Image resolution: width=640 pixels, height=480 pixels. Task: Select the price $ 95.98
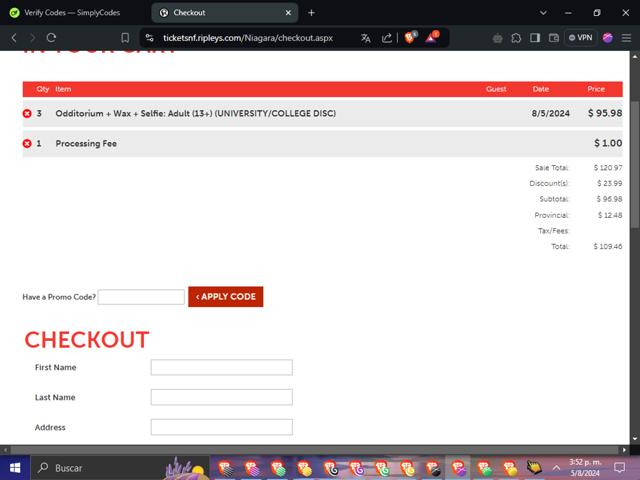pos(605,113)
